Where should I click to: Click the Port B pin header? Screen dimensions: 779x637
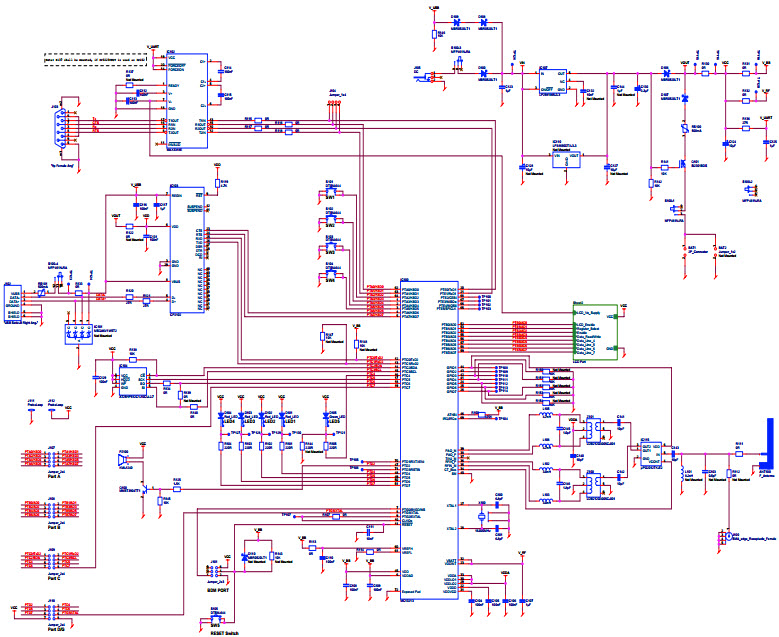click(x=51, y=508)
